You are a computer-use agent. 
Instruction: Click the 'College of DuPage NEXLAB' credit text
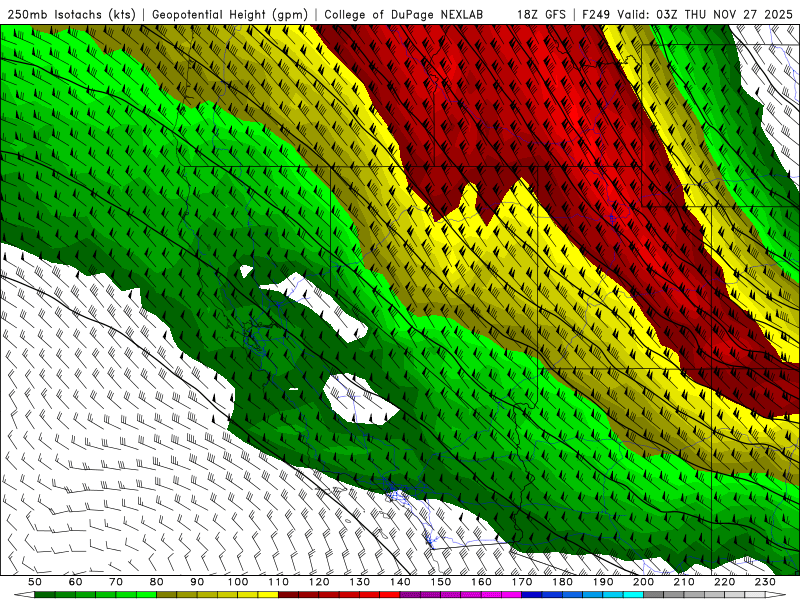click(404, 14)
